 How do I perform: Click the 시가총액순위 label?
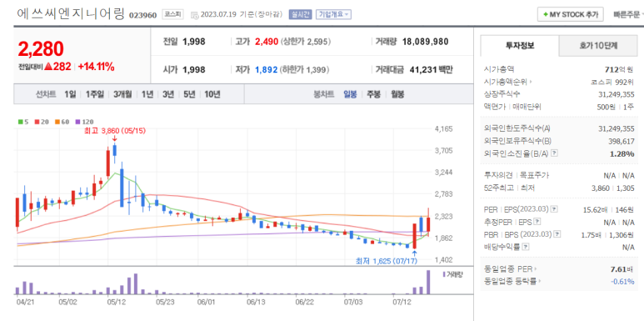[506, 82]
